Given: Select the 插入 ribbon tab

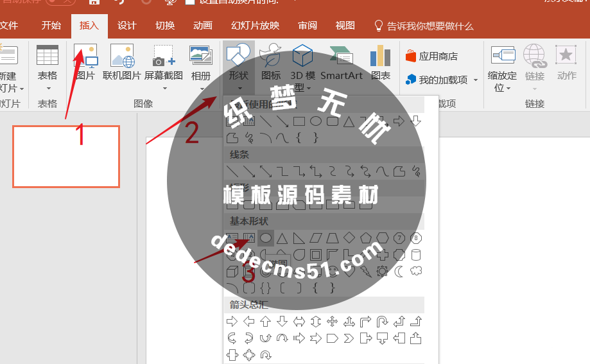Looking at the screenshot, I should [89, 26].
